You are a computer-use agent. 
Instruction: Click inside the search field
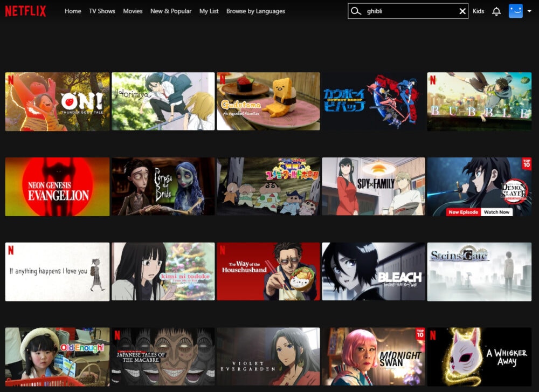tap(408, 11)
